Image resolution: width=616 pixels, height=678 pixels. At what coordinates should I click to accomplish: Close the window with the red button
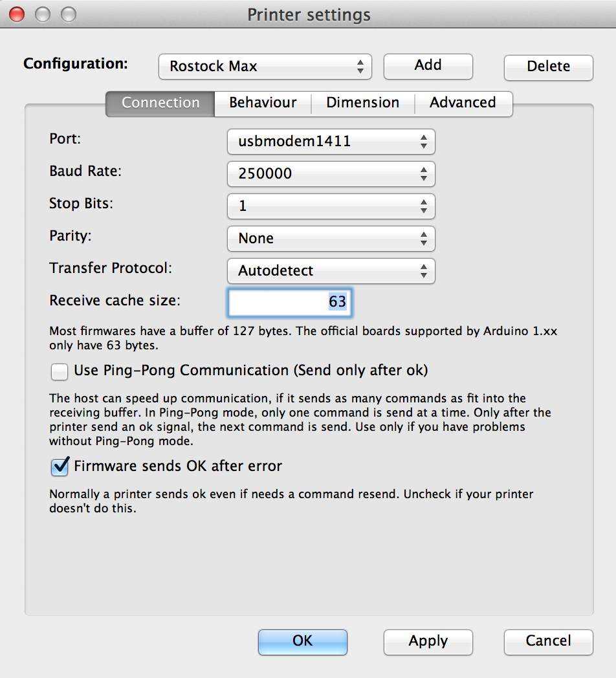[17, 14]
